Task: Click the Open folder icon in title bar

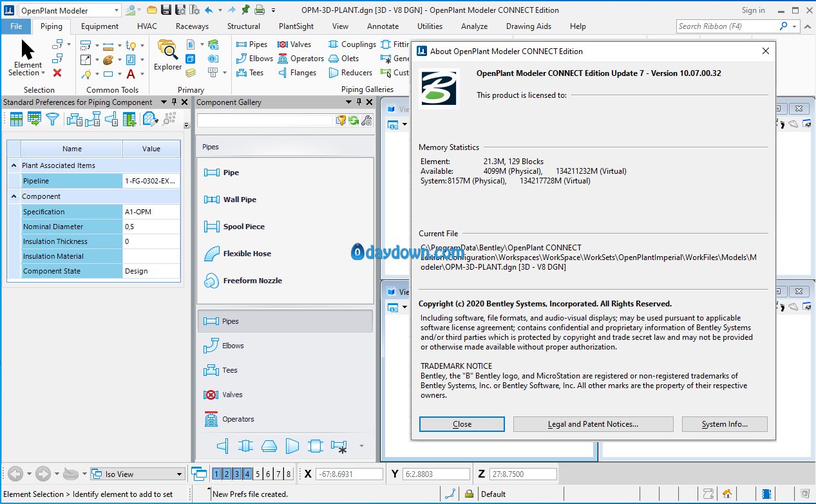Action: click(151, 10)
